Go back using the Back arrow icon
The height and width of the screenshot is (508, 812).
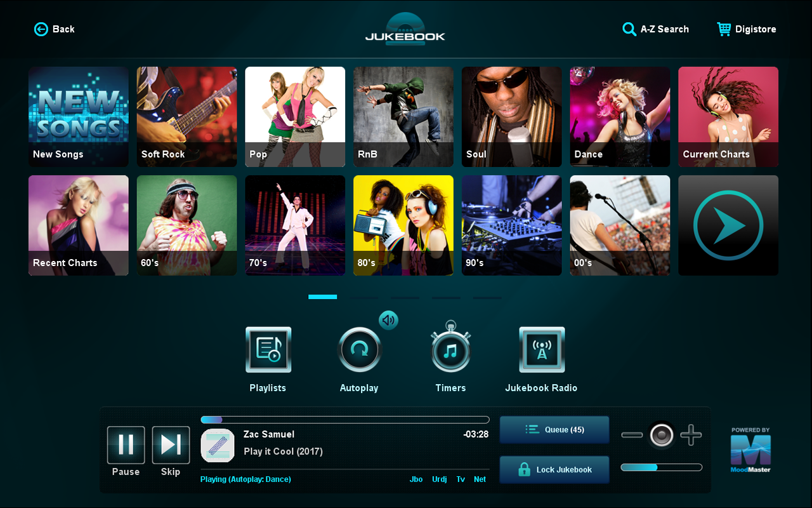[x=41, y=29]
